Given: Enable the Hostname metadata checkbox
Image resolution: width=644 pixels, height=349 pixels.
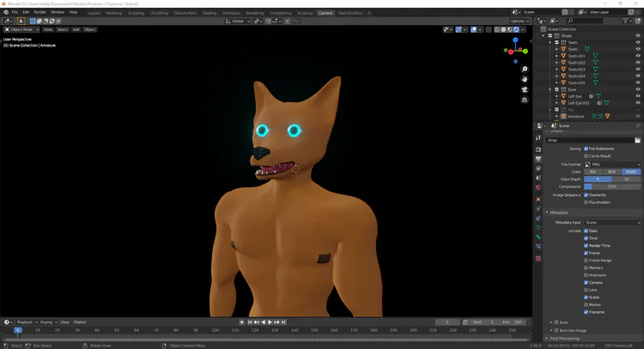Looking at the screenshot, I should pos(586,275).
